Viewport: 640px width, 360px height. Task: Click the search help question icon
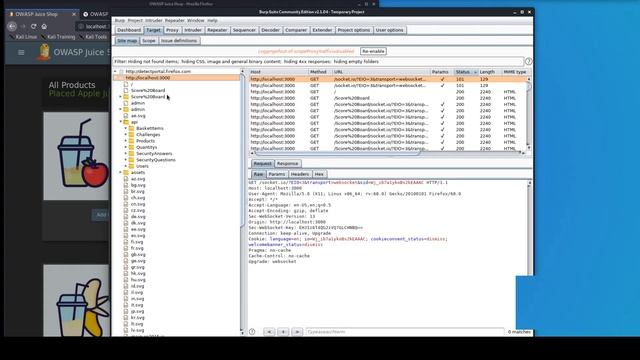point(252,332)
